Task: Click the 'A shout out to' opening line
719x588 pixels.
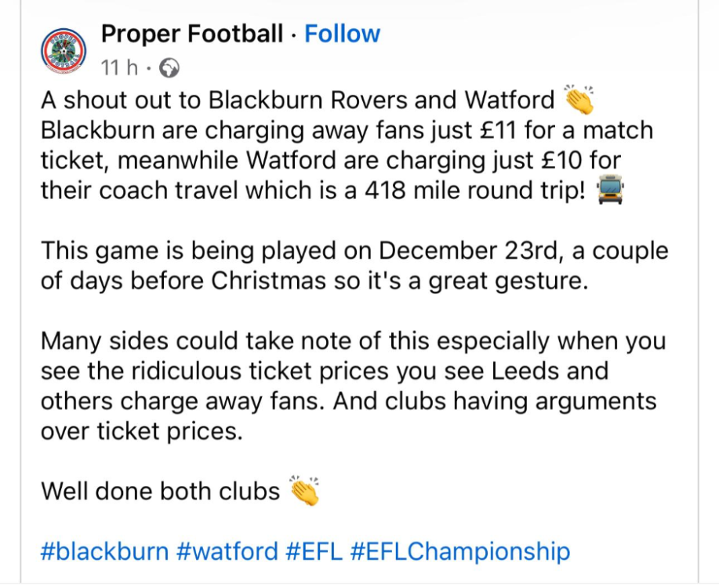Action: click(x=124, y=100)
